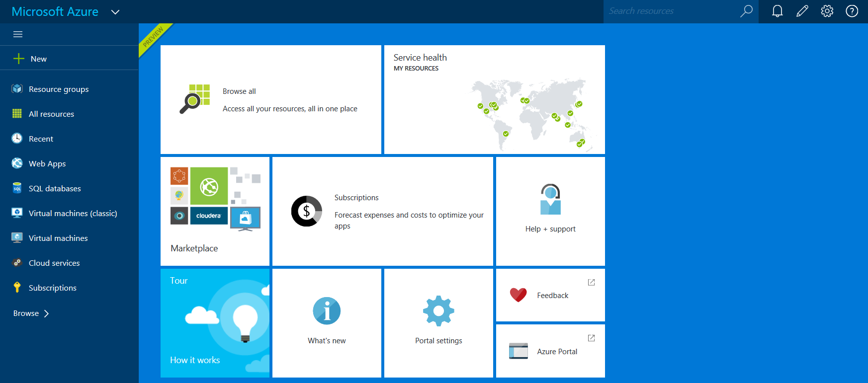Open the notifications bell icon
Image resolution: width=868 pixels, height=383 pixels.
778,11
